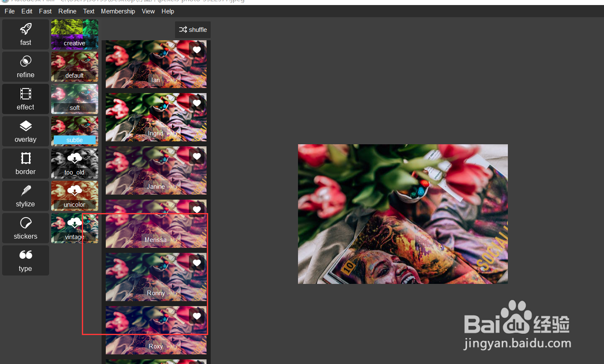Choose the subtle effect category

click(75, 131)
